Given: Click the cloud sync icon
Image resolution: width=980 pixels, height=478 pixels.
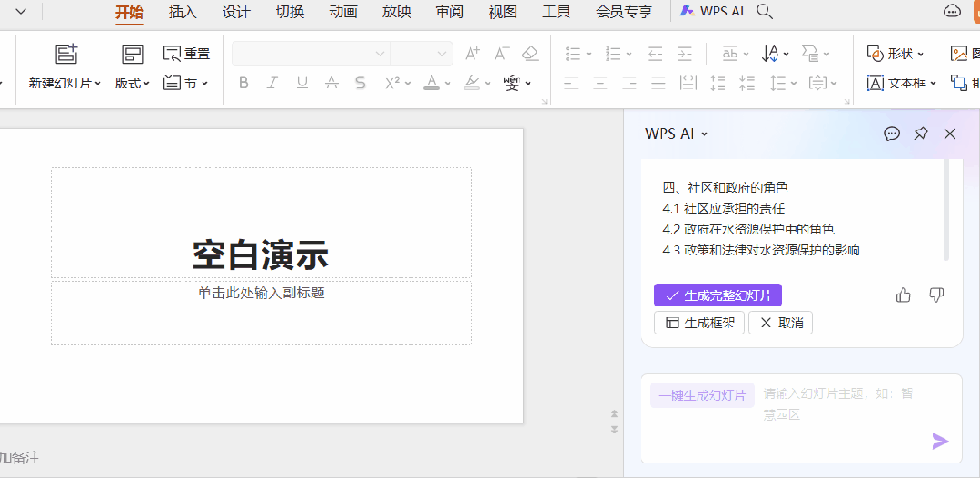Looking at the screenshot, I should (x=952, y=11).
